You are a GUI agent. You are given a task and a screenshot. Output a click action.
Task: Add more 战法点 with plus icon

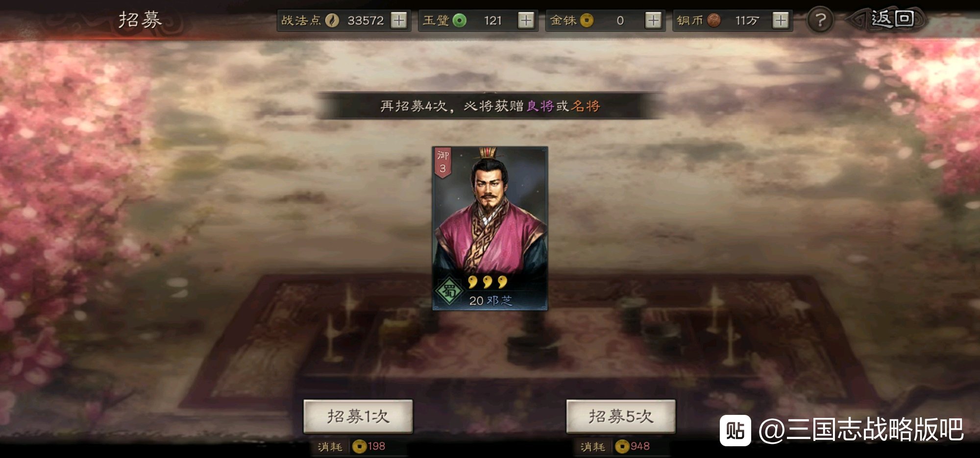coord(399,21)
